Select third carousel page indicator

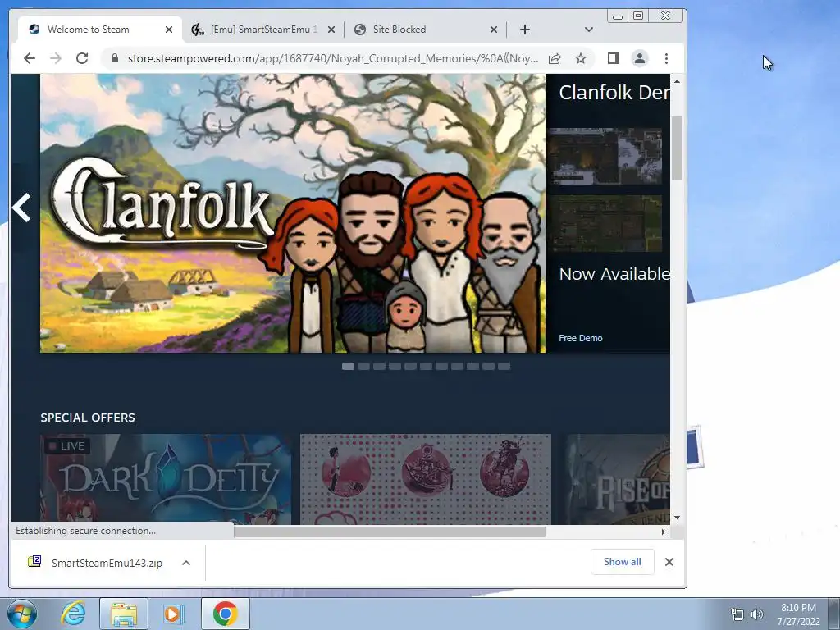pos(379,367)
